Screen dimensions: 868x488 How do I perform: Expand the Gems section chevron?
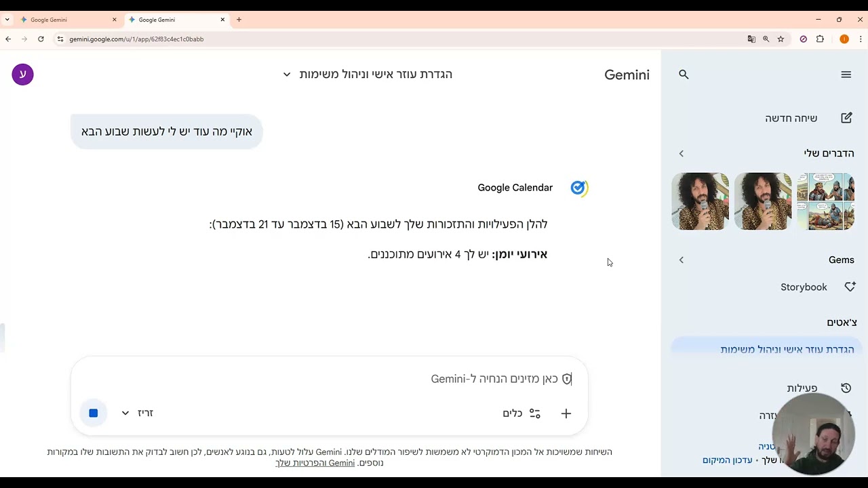click(682, 260)
